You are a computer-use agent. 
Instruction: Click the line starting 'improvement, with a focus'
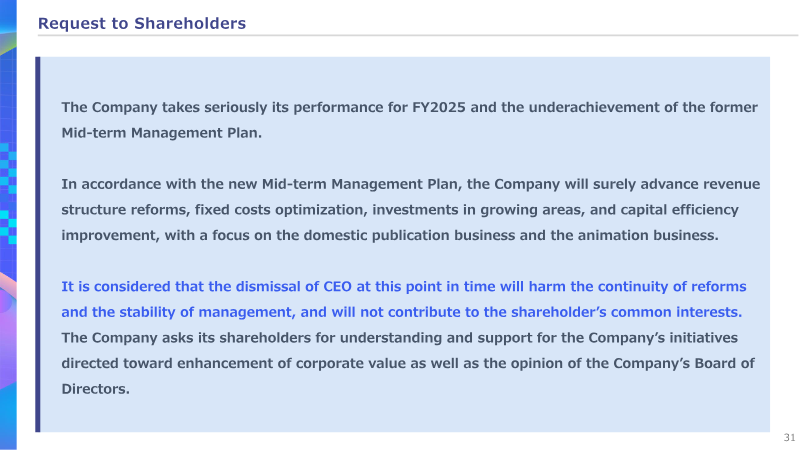pos(390,235)
